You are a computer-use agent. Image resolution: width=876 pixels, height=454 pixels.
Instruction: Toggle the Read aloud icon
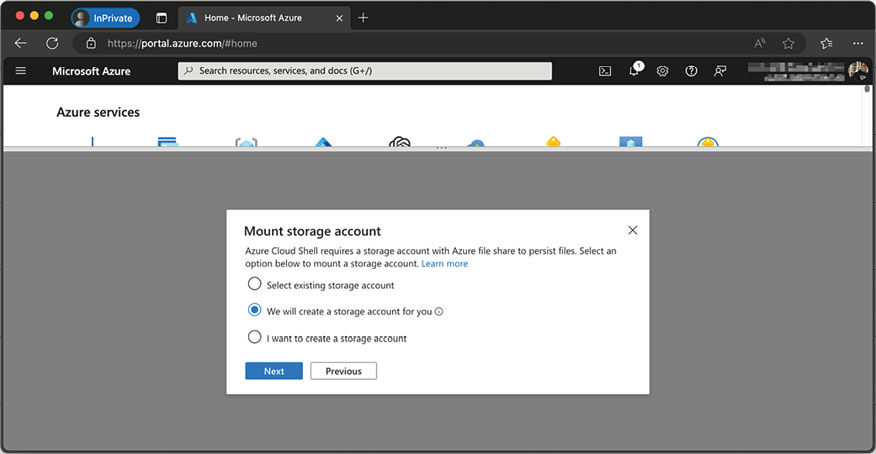tap(760, 43)
